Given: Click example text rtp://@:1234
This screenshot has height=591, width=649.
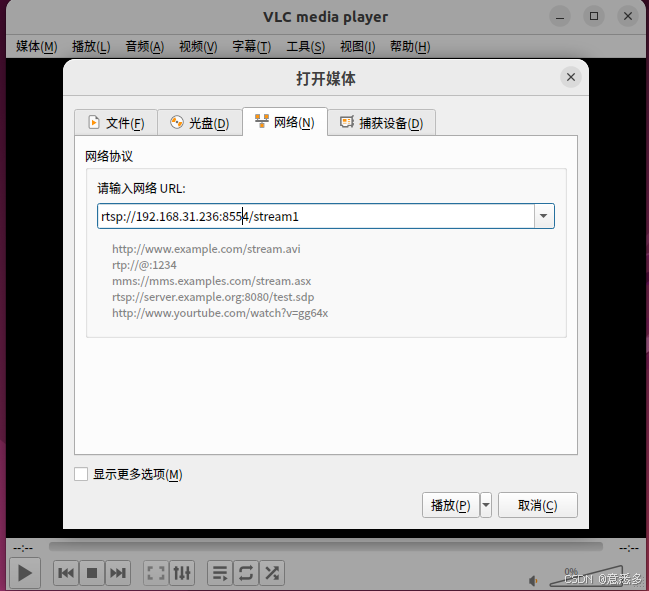Looking at the screenshot, I should [144, 265].
